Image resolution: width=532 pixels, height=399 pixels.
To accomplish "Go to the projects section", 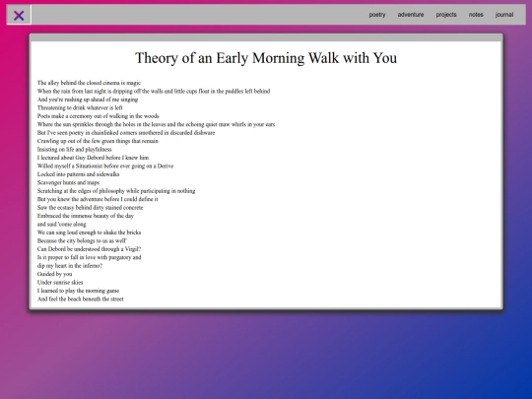I will (446, 15).
